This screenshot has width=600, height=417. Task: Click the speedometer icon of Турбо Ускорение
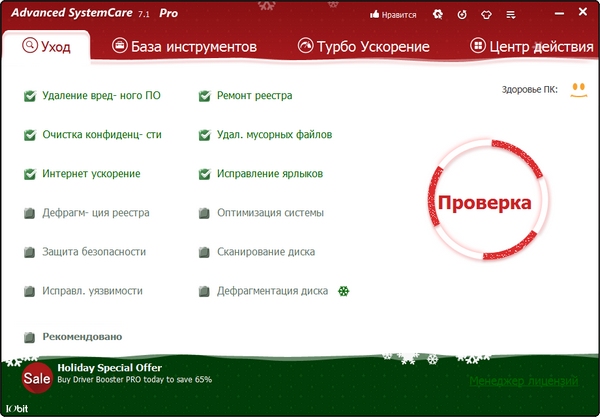(x=305, y=46)
